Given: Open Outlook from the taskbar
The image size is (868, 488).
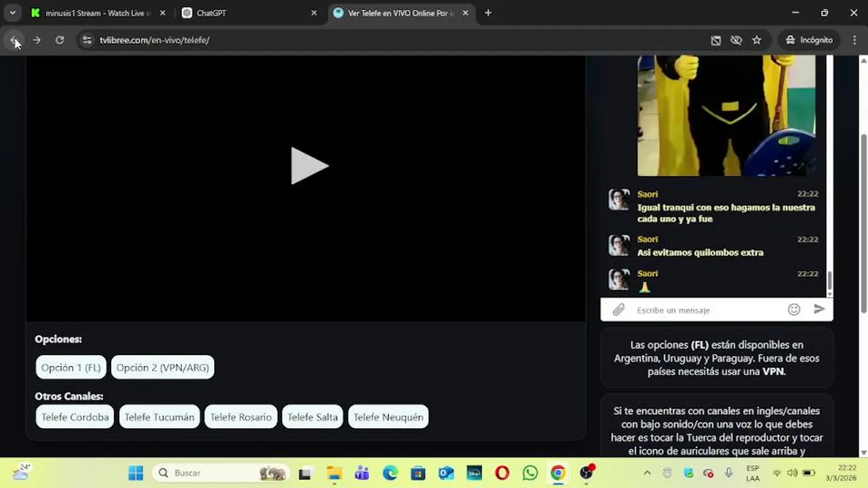Looking at the screenshot, I should (x=446, y=473).
